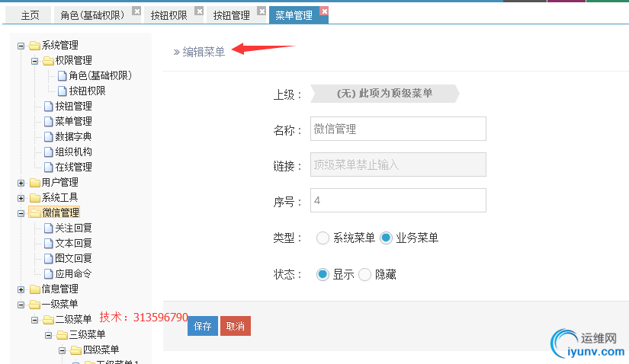Select 应用命令 tree item
Screen dimensions: 629x364
pos(73,274)
